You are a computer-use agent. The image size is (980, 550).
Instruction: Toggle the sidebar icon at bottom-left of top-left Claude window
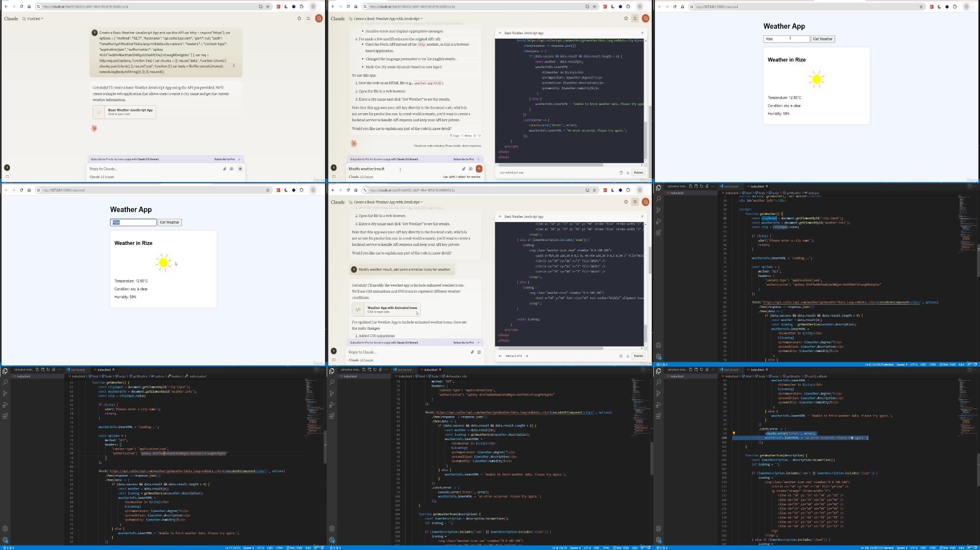point(7,176)
